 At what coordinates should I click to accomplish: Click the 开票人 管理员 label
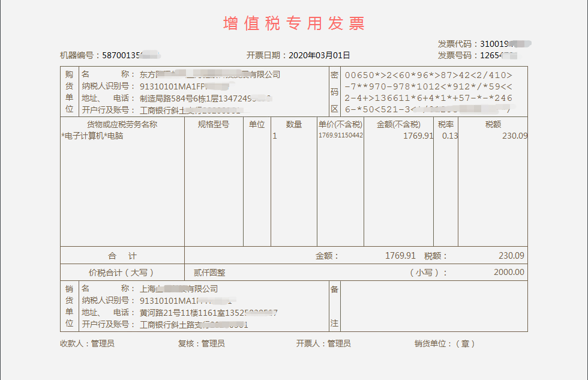tap(323, 343)
